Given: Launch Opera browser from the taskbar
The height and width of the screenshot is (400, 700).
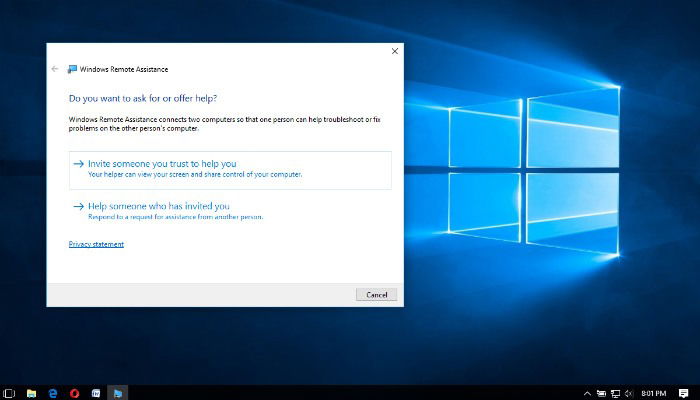Looking at the screenshot, I should (75, 393).
